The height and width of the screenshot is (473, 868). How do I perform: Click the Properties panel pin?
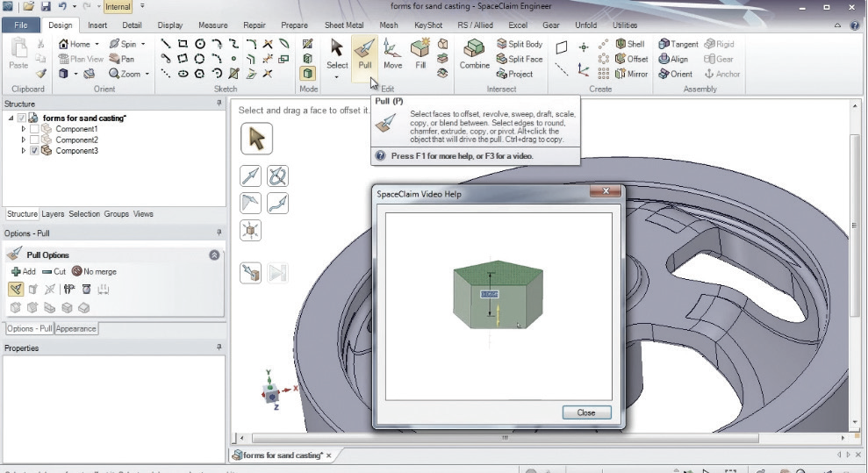(219, 348)
